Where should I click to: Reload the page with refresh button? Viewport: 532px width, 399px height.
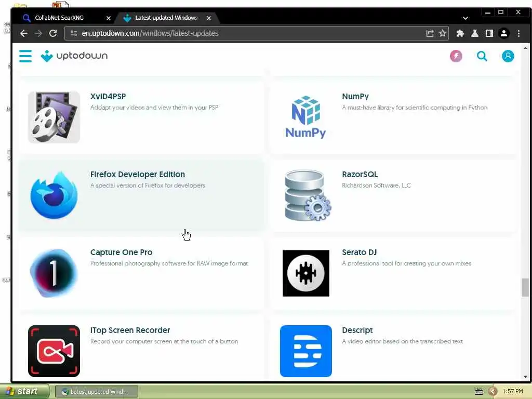click(53, 33)
